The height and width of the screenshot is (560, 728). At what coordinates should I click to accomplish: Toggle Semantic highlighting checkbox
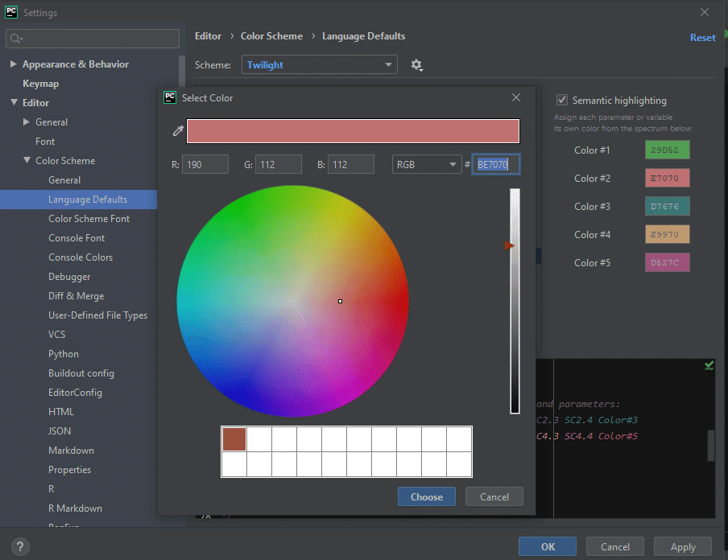pos(562,101)
